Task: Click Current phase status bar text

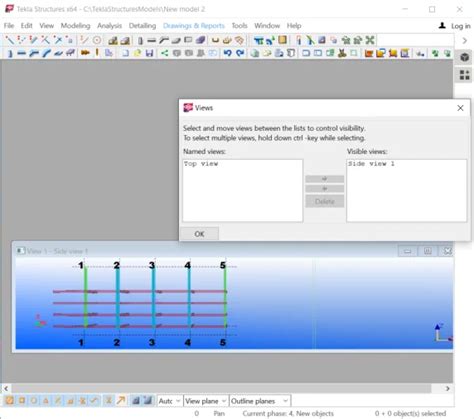Action: point(288,413)
